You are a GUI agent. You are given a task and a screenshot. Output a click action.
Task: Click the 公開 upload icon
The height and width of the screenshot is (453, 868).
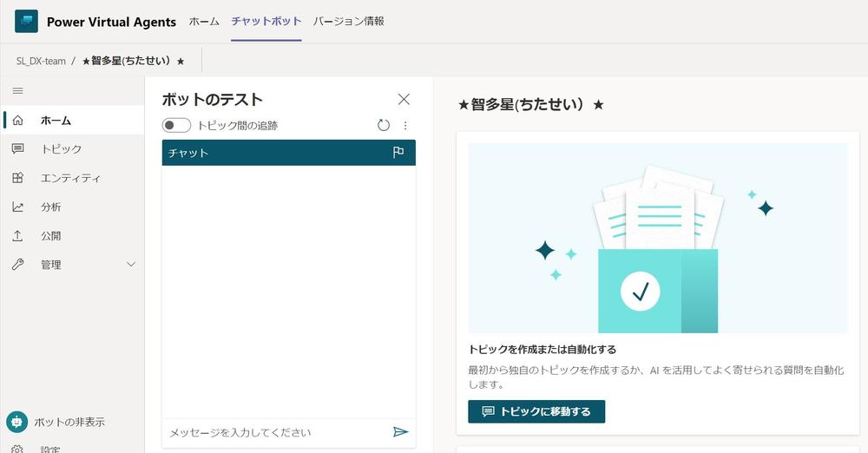[x=17, y=236]
